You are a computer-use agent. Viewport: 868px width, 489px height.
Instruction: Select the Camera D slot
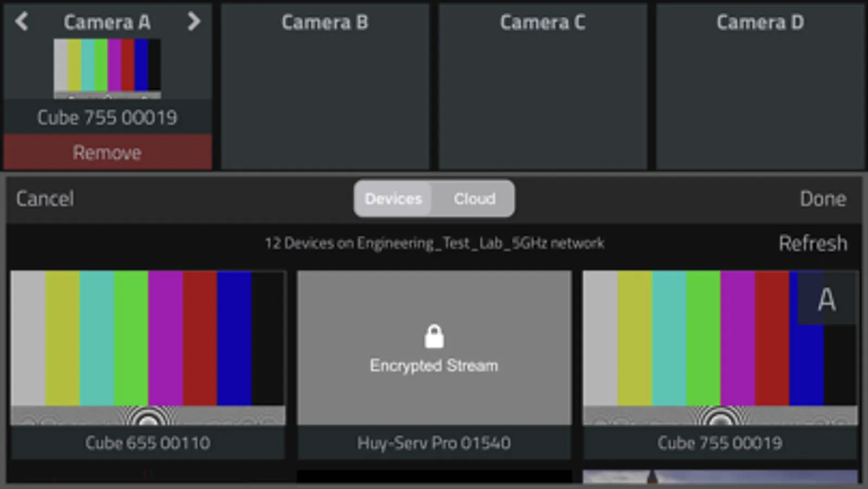(760, 87)
